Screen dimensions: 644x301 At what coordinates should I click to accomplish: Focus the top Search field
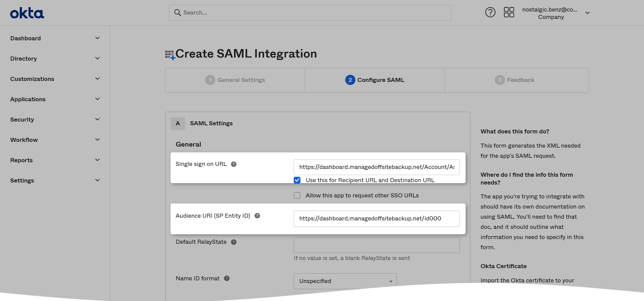pos(310,13)
